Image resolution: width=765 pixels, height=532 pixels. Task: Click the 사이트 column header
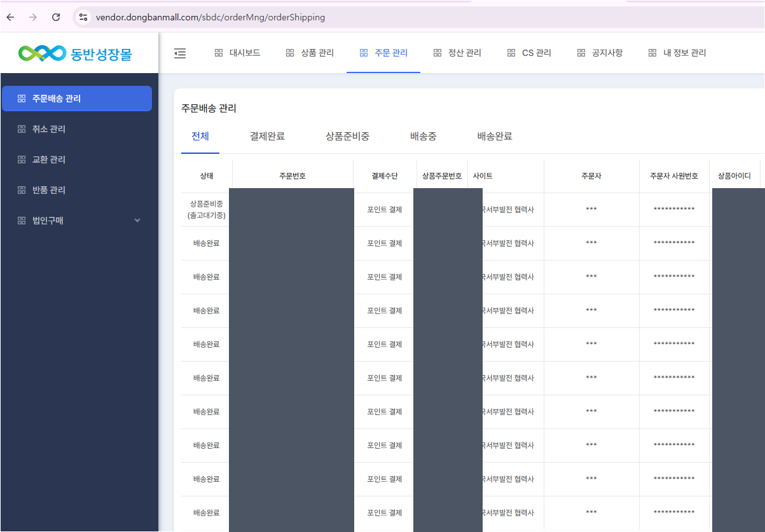click(506, 176)
